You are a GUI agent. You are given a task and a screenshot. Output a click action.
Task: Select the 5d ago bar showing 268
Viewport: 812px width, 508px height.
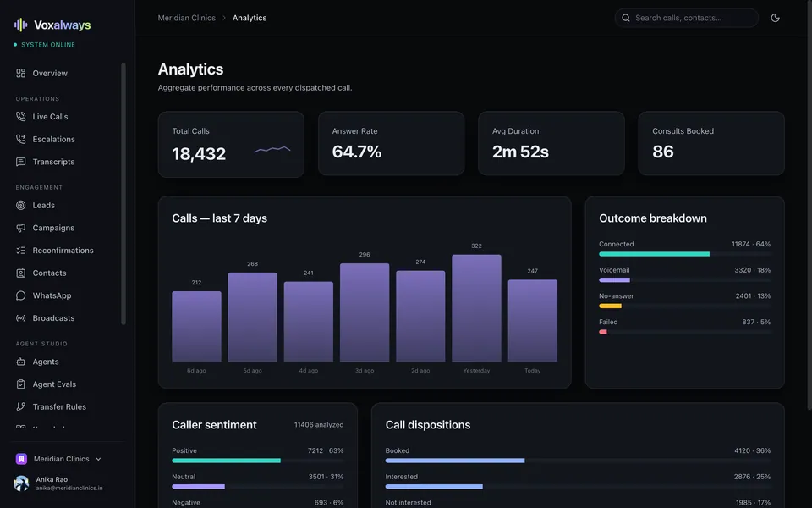click(x=253, y=317)
